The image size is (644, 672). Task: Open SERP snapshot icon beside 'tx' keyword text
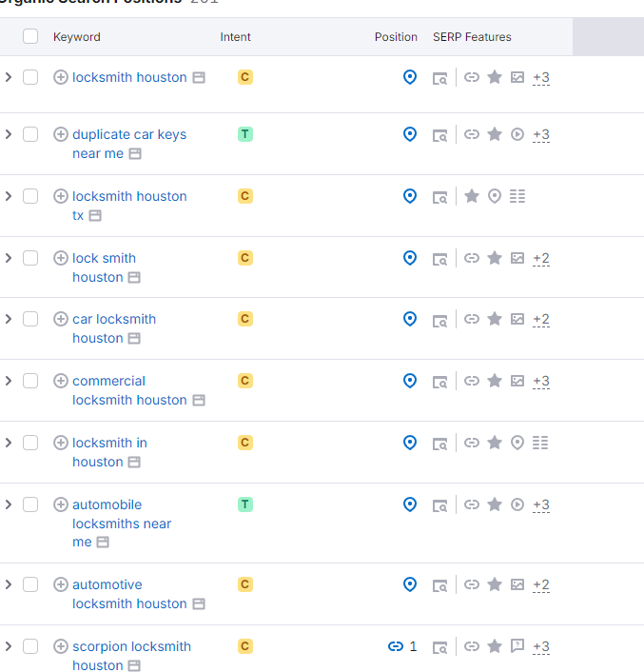(x=95, y=215)
